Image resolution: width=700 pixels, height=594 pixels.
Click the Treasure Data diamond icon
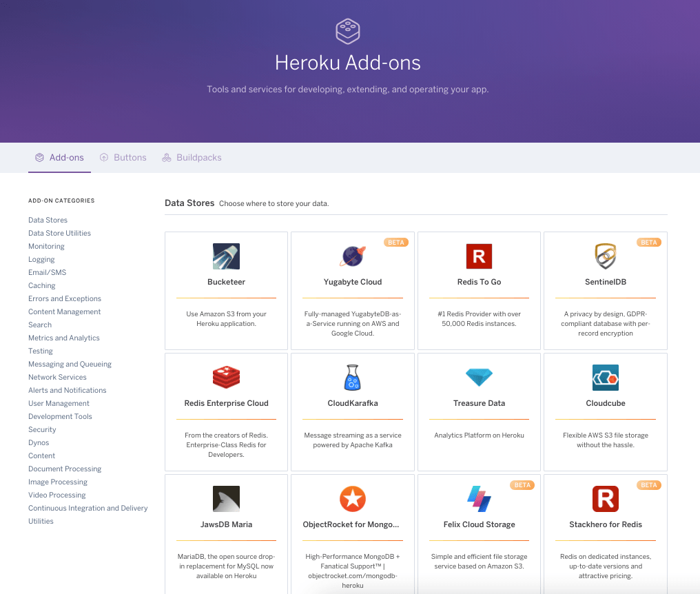pos(479,378)
